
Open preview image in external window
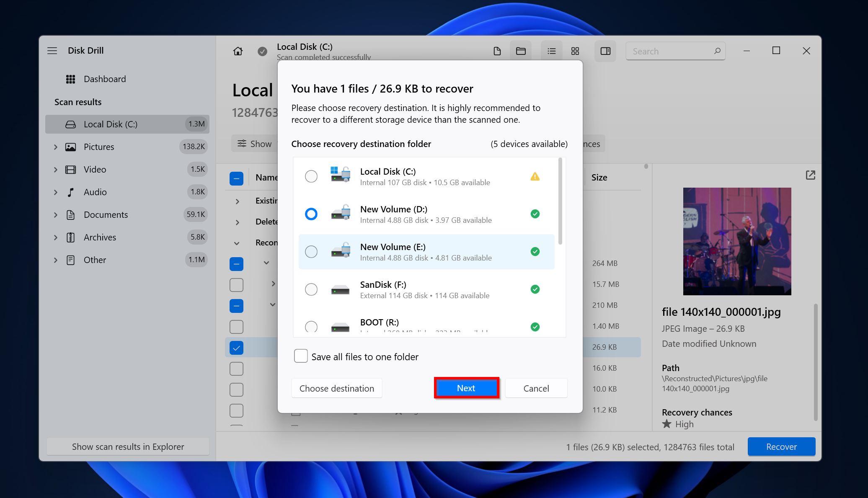[x=811, y=175]
